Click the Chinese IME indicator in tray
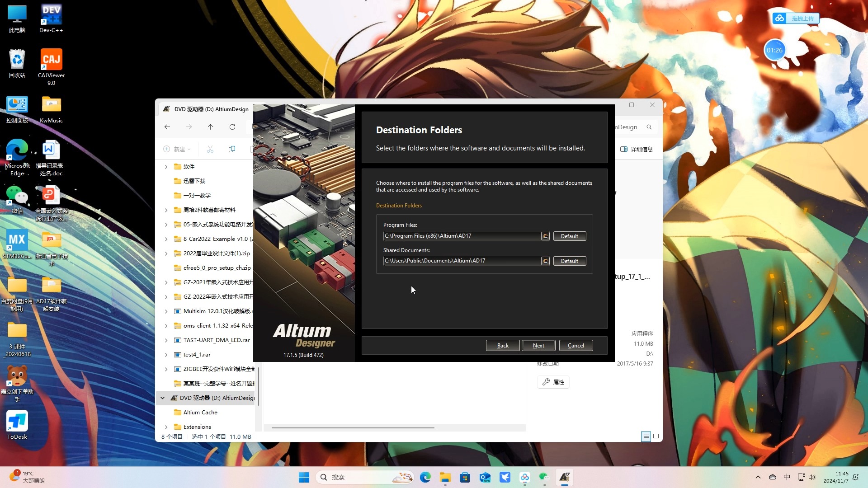The height and width of the screenshot is (488, 868). (787, 477)
